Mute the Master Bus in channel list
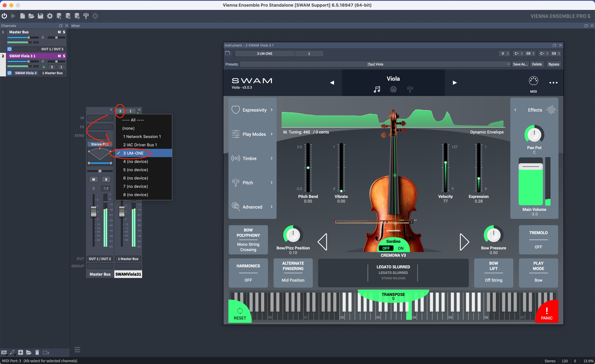The image size is (595, 364). pos(59,32)
